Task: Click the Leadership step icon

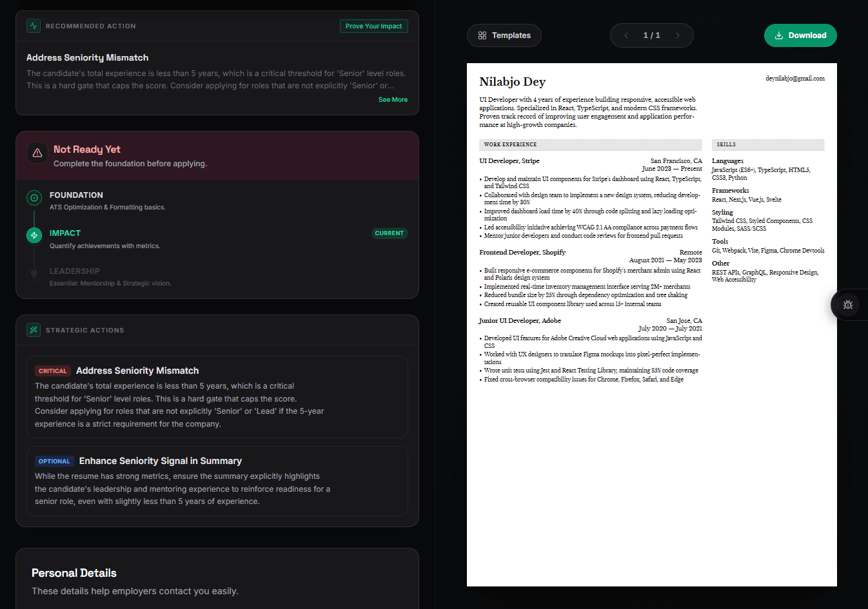Action: tap(34, 273)
